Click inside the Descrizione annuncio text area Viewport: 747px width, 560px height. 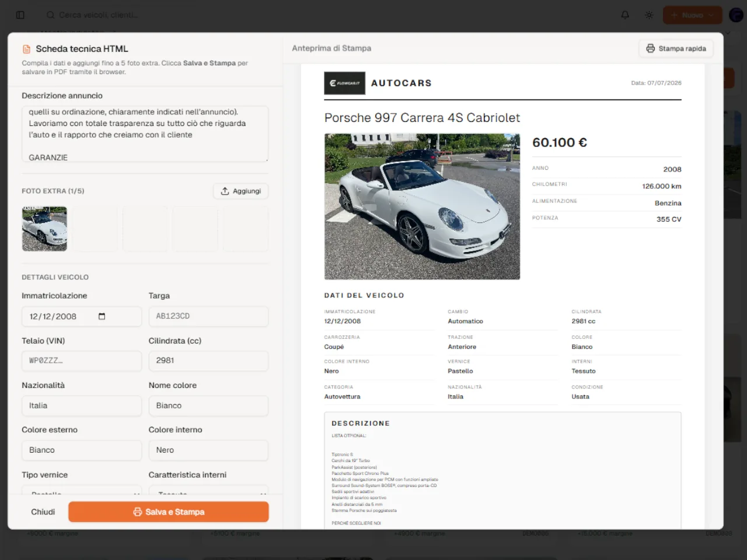point(145,134)
